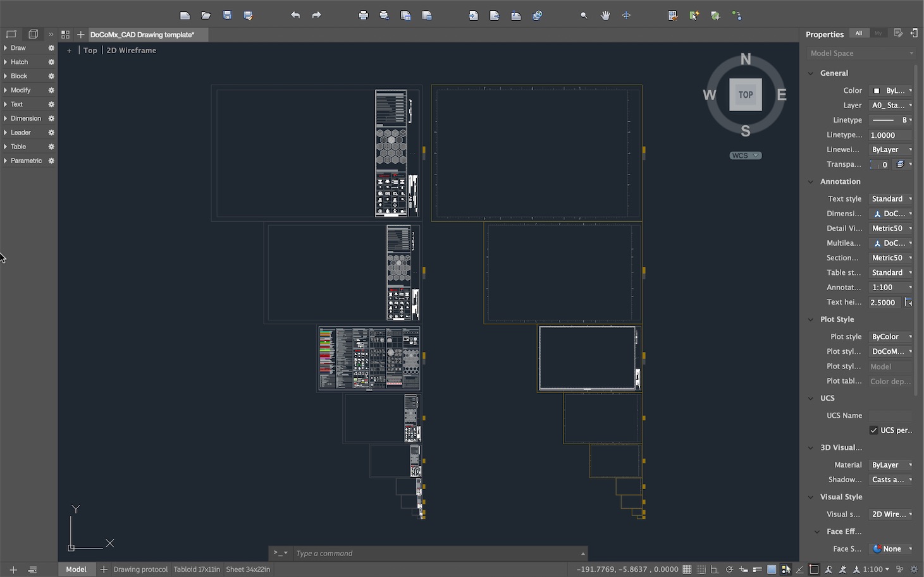This screenshot has width=924, height=577.
Task: Click inside the command line input
Action: click(x=411, y=553)
